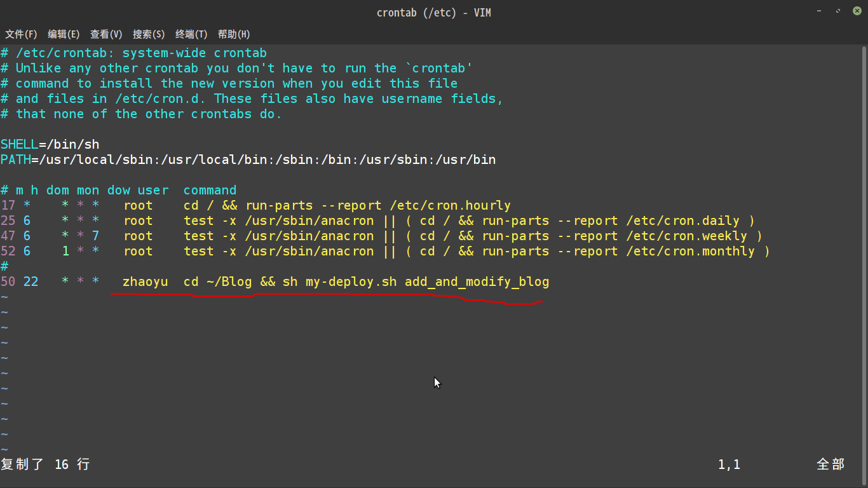Open the 查看(V) view menu
This screenshot has width=868, height=488.
106,34
